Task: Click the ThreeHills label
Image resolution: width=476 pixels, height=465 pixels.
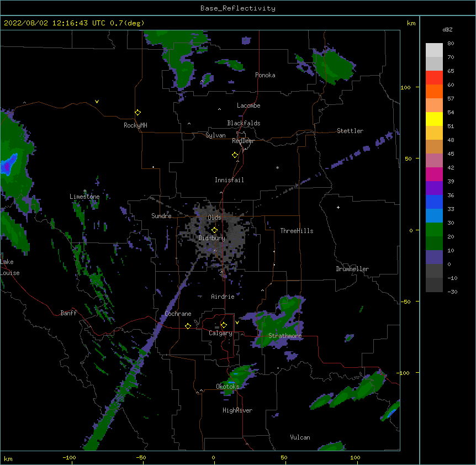Action: 297,231
